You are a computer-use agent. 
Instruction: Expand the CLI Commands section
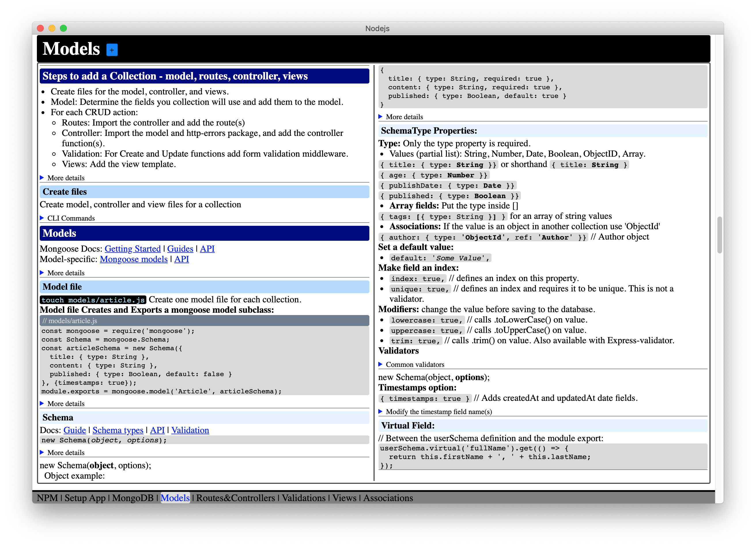tap(67, 218)
